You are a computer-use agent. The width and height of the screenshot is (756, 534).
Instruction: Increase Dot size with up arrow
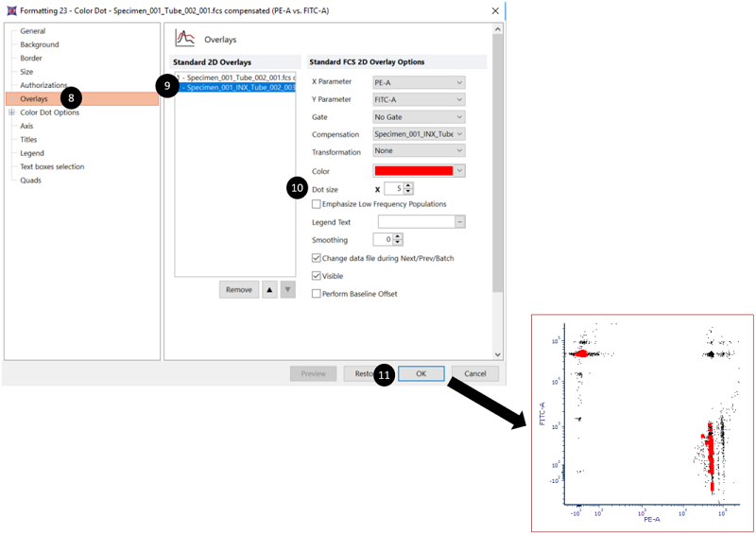[x=408, y=185]
